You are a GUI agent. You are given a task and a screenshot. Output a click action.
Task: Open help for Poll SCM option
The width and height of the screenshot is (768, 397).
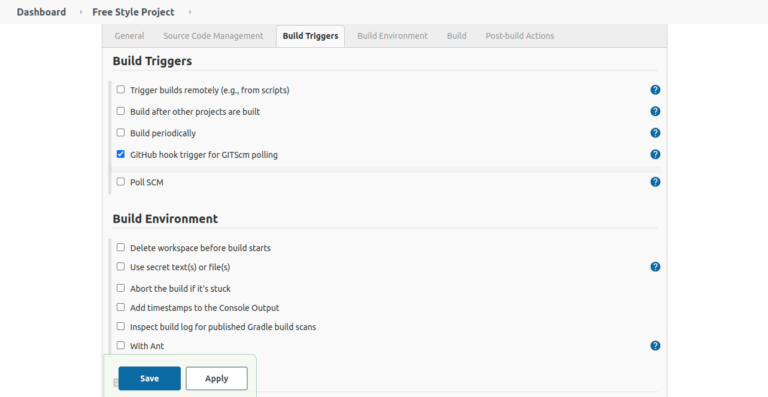(655, 182)
